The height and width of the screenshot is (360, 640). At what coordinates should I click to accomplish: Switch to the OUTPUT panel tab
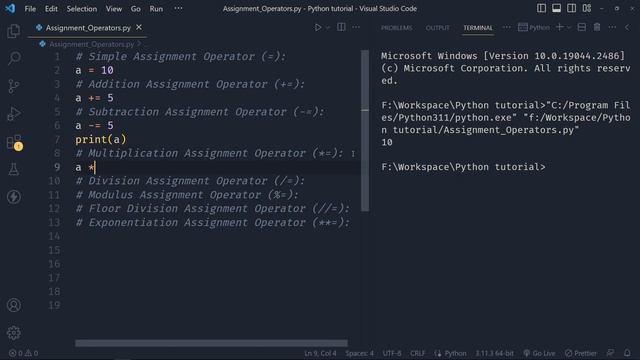[x=438, y=28]
